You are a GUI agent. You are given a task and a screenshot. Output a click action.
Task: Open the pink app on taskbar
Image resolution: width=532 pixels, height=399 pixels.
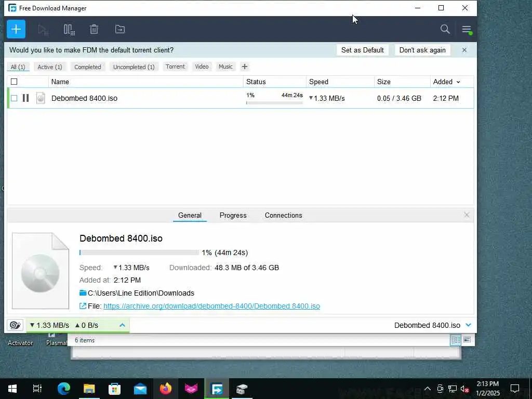coord(191,389)
